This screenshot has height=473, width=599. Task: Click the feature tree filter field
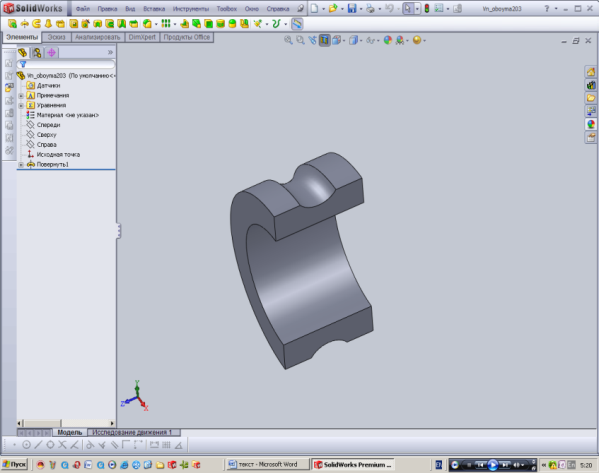66,64
